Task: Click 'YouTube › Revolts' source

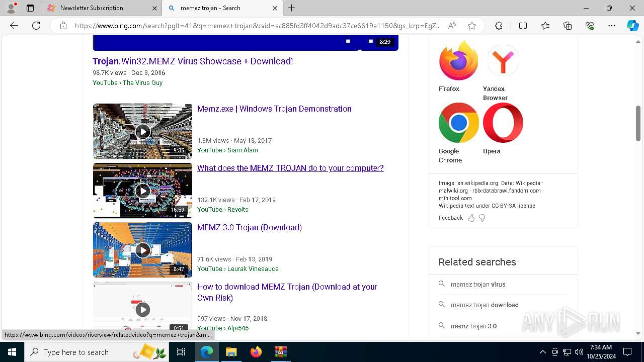Action: 222,209
